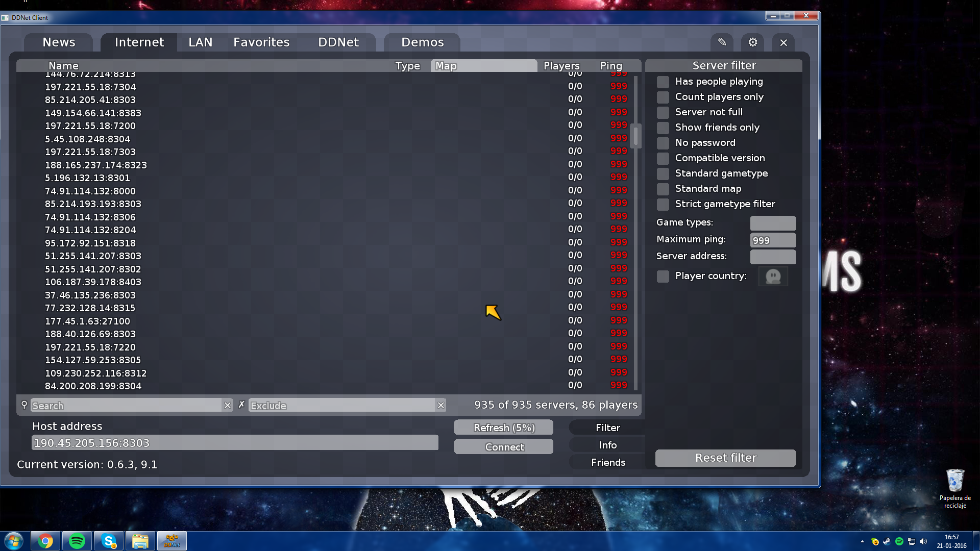Viewport: 980px width, 551px height.
Task: Enable the Has people playing filter
Action: coord(663,82)
